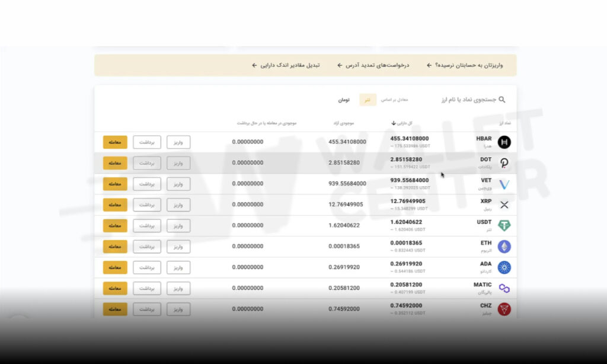Image resolution: width=607 pixels, height=364 pixels.
Task: Select Tether as equivalent currency
Action: point(368,100)
